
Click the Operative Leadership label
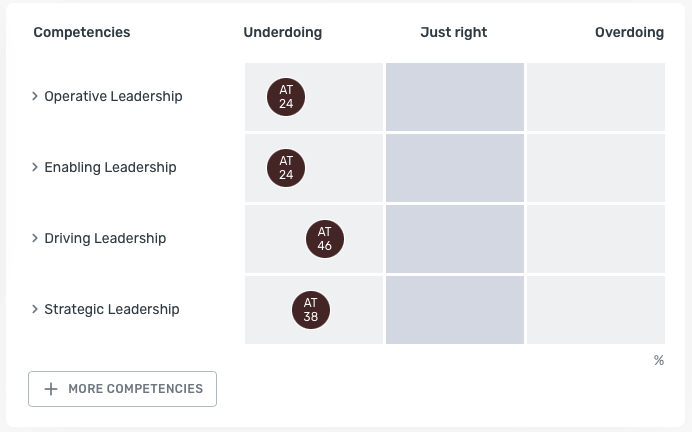pos(113,96)
